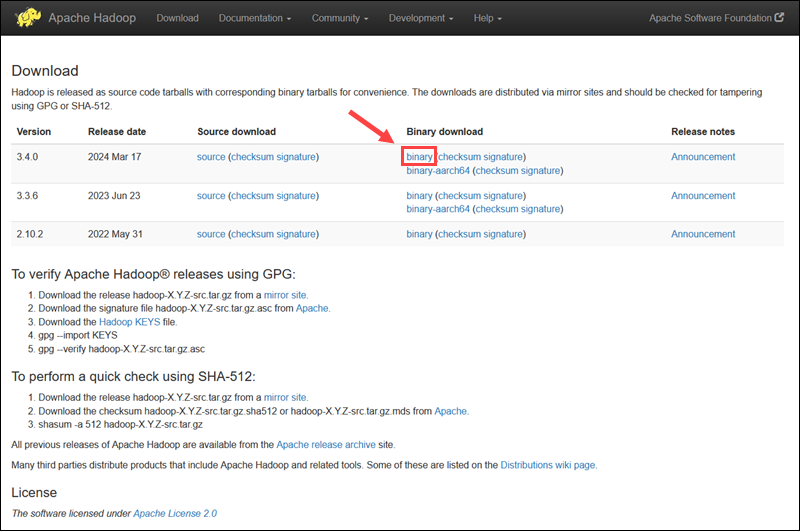Download the 3.3.6 binary-aarch64 tarball
Image resolution: width=800 pixels, height=531 pixels.
[438, 209]
